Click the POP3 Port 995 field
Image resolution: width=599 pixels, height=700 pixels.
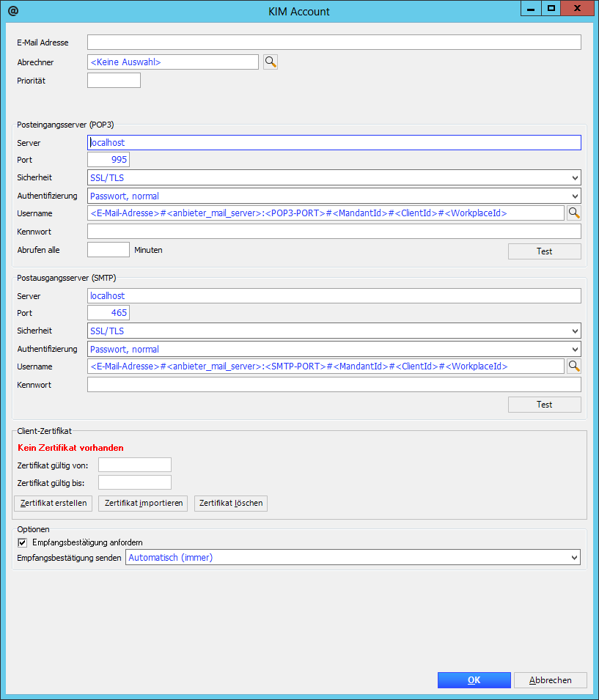point(109,159)
